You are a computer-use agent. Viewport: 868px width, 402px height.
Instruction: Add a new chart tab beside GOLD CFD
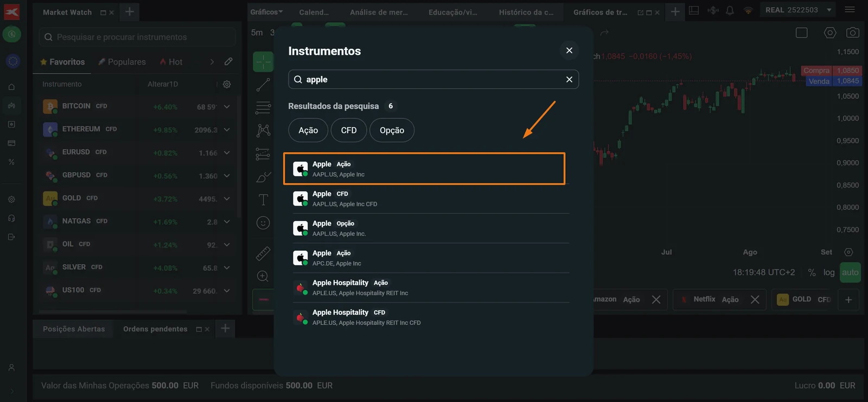point(848,299)
